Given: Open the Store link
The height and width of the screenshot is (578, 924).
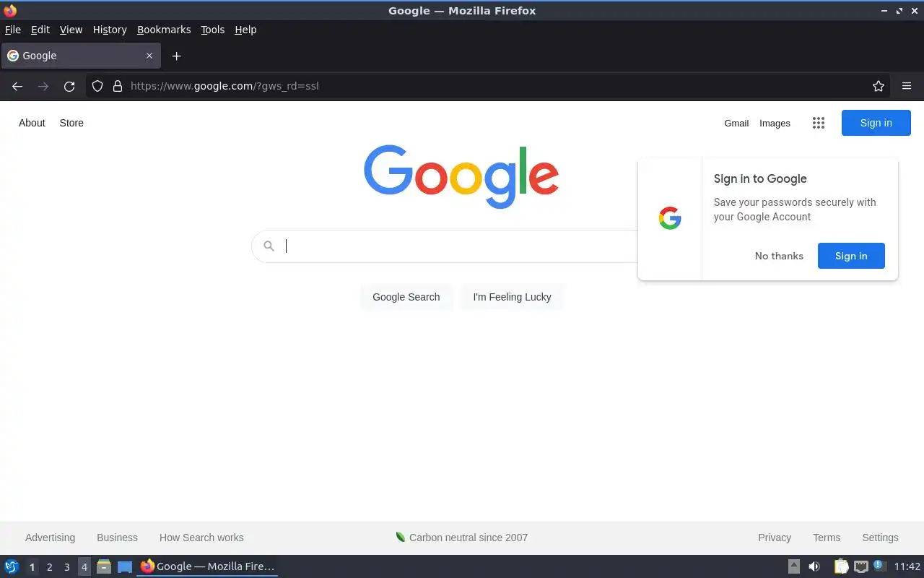Looking at the screenshot, I should [x=71, y=123].
